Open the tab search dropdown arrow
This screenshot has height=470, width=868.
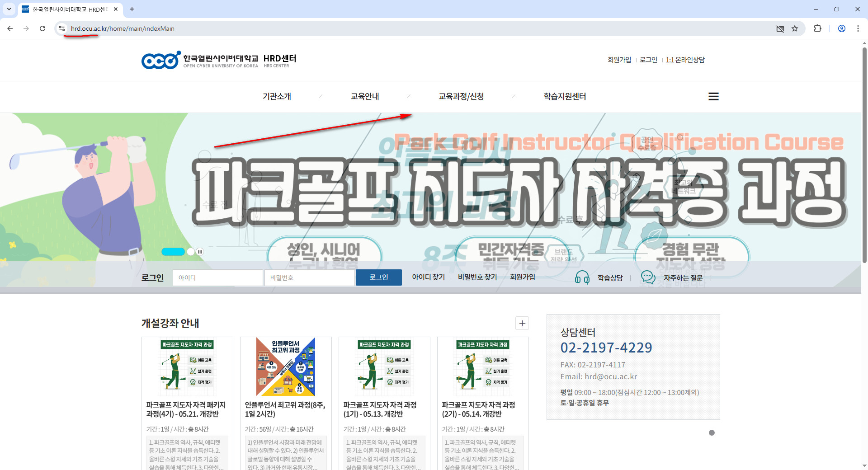point(9,9)
